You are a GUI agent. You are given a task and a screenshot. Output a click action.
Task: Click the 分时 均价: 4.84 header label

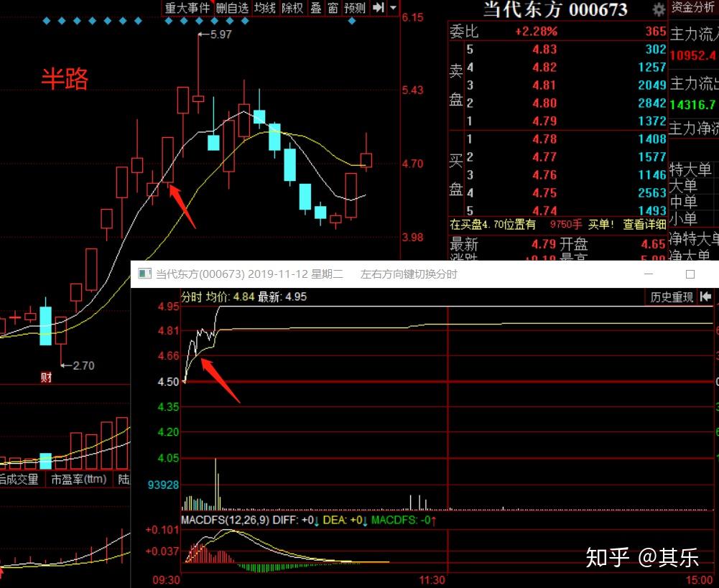coord(218,297)
